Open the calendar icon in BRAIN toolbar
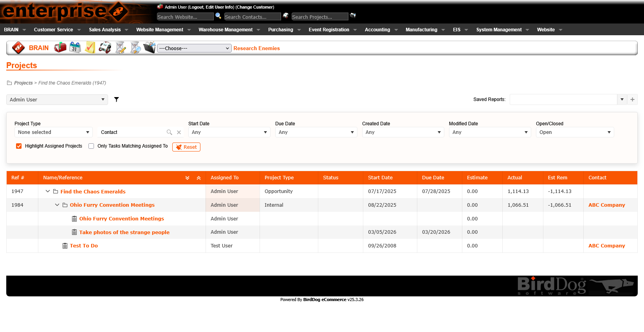 [75, 48]
